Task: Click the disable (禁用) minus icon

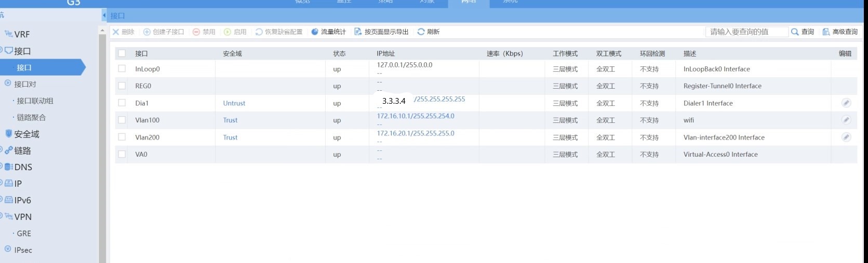Action: pos(196,32)
